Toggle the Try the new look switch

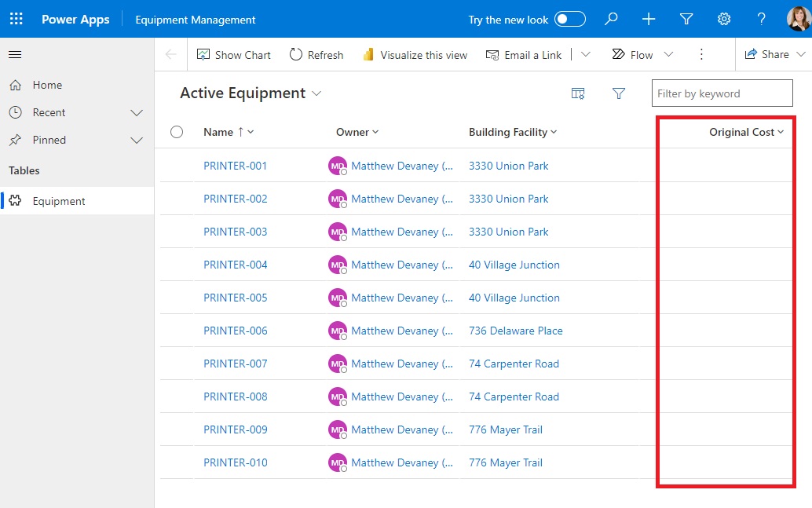pos(569,19)
